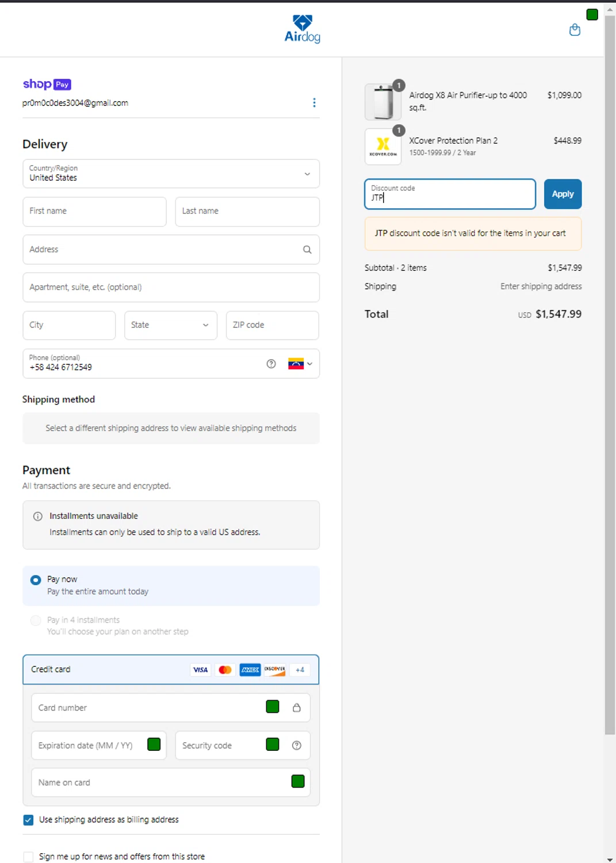Click the invalid JTP discount code message
Screen dimensions: 616x863
473,234
